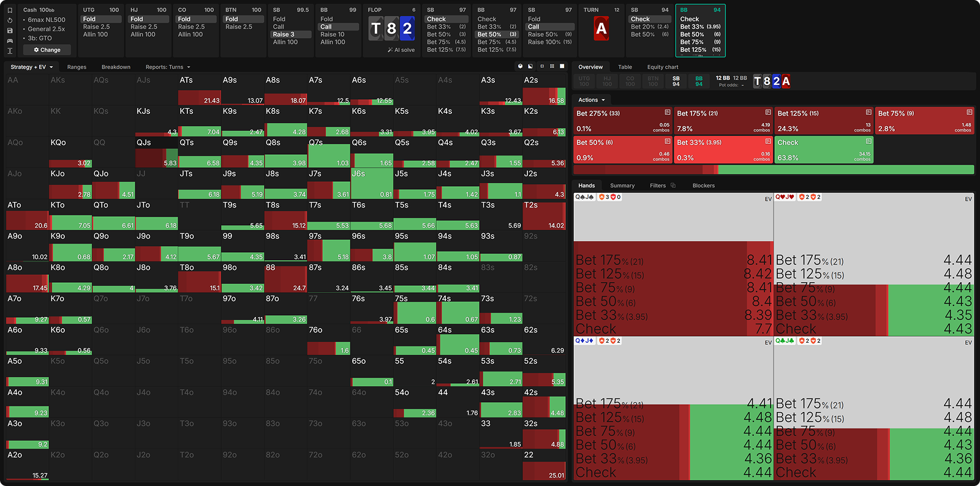Open the Blockers tab
980x486 pixels.
[x=703, y=185]
